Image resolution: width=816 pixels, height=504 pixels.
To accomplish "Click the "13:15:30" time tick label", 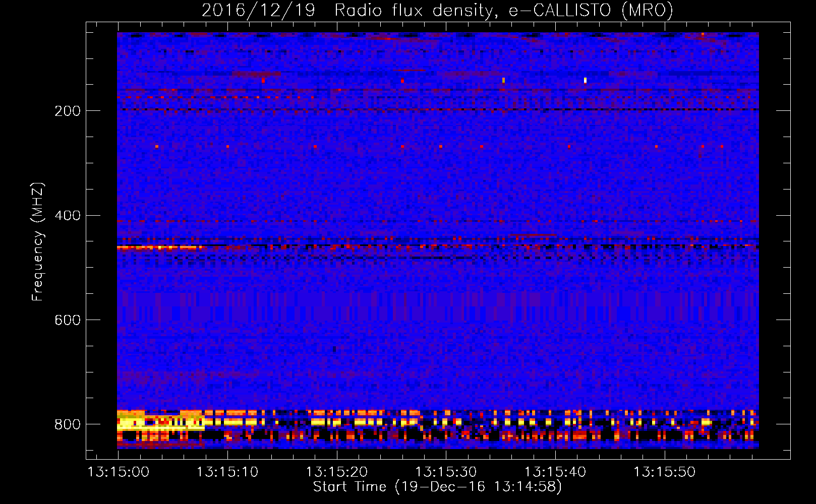I will (446, 472).
